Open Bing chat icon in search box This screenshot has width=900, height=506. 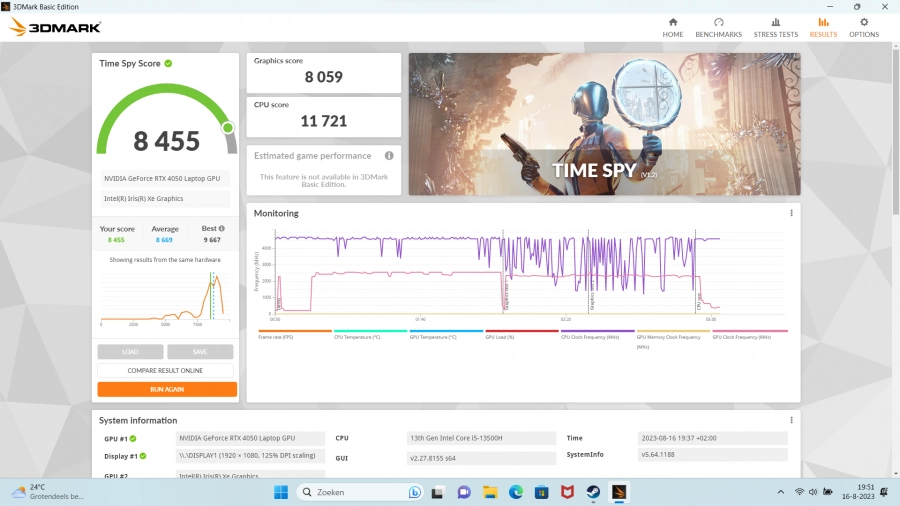[x=414, y=492]
